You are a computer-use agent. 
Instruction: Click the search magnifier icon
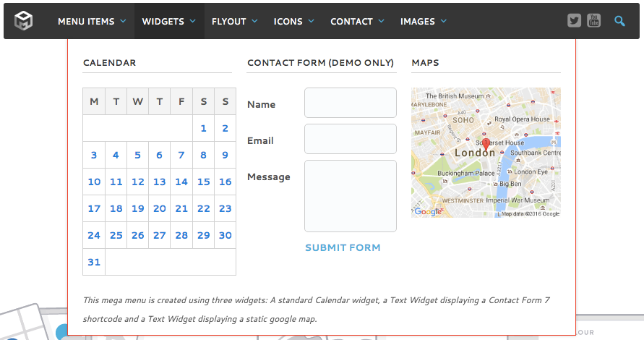(x=619, y=21)
